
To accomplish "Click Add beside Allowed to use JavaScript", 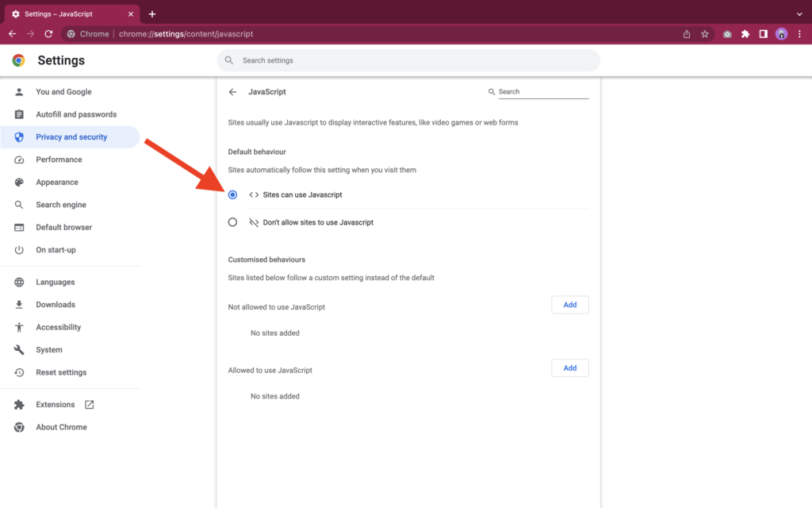I will (569, 368).
